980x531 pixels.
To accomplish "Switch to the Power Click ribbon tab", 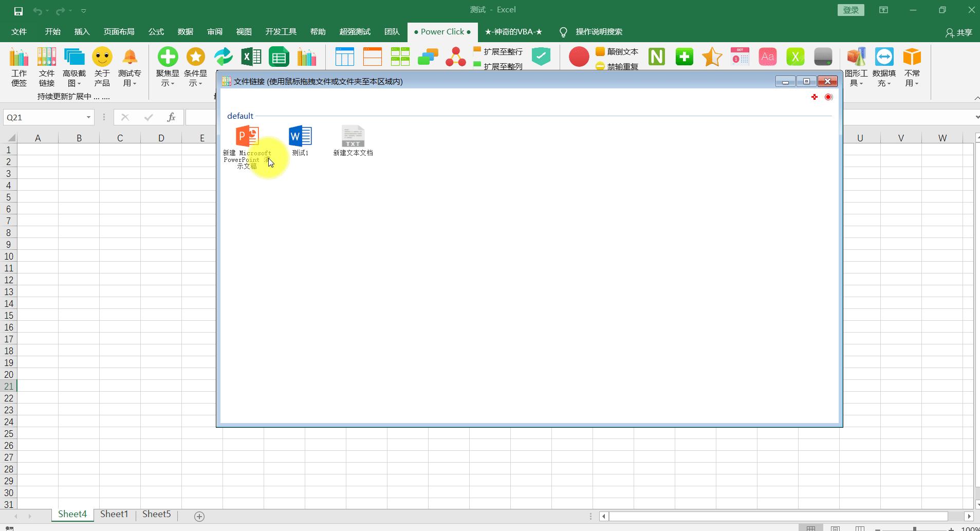I will 442,32.
